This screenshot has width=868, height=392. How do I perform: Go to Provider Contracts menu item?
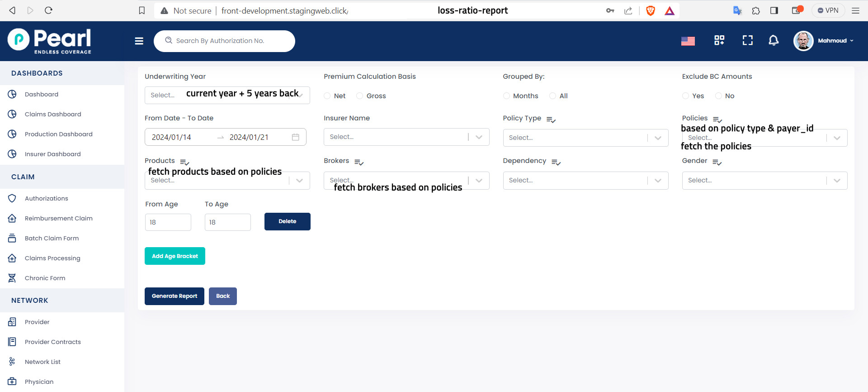point(53,342)
